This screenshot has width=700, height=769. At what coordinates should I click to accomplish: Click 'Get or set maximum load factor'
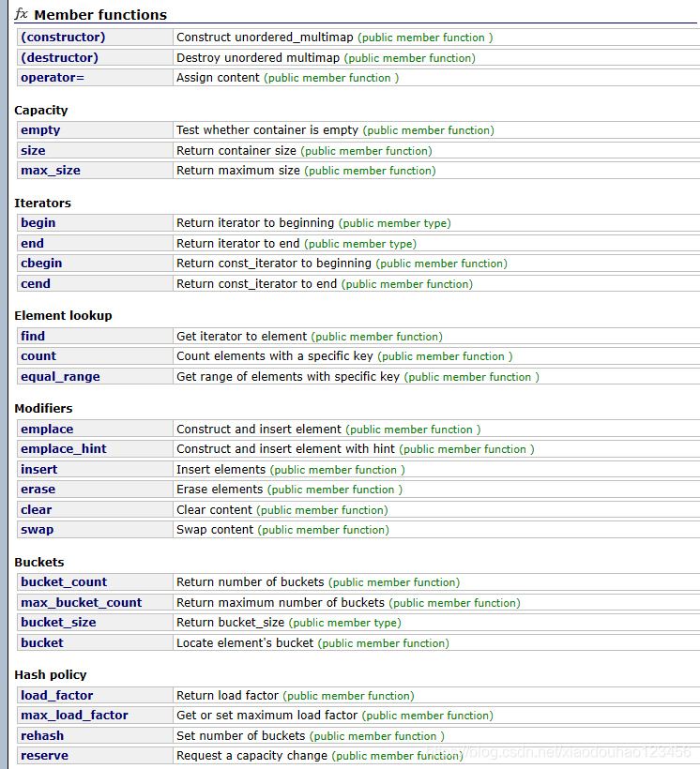click(x=266, y=716)
